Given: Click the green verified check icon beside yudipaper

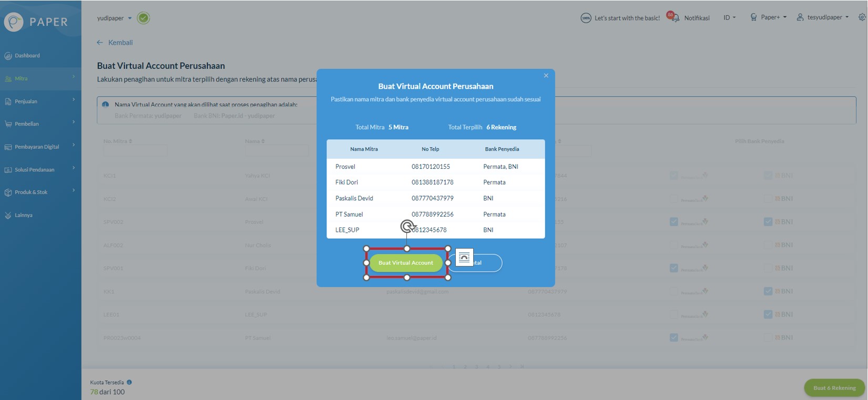Looking at the screenshot, I should coord(143,18).
